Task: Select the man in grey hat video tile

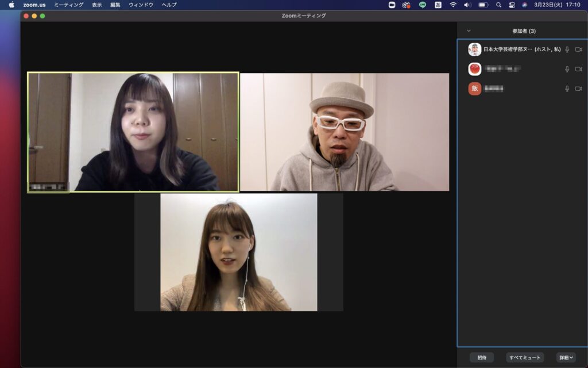Action: (x=345, y=132)
